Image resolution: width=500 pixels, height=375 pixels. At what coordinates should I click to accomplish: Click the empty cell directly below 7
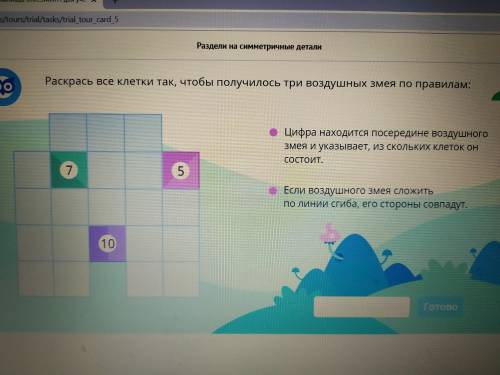tap(70, 207)
